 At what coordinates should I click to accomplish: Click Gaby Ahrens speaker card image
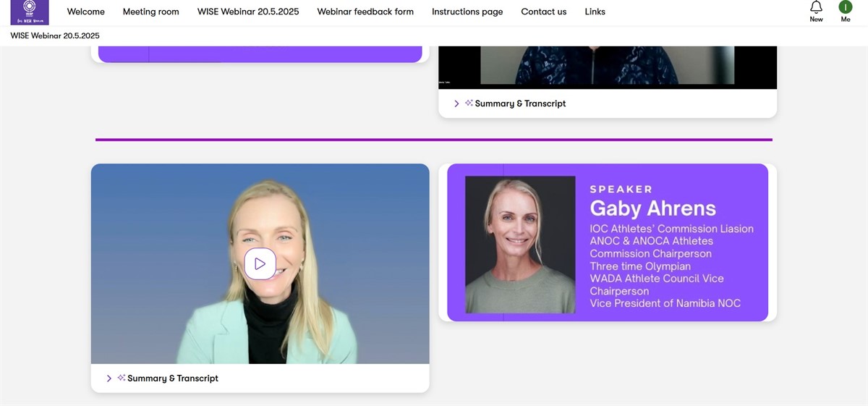[608, 242]
